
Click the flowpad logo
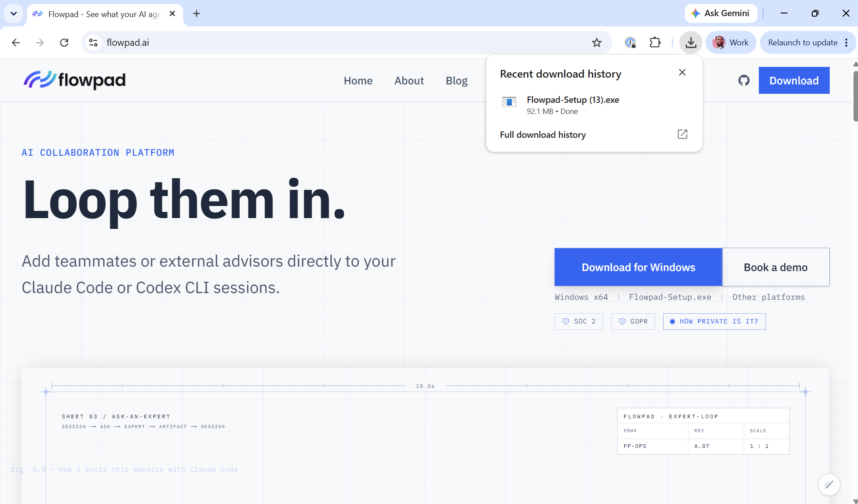coord(74,80)
